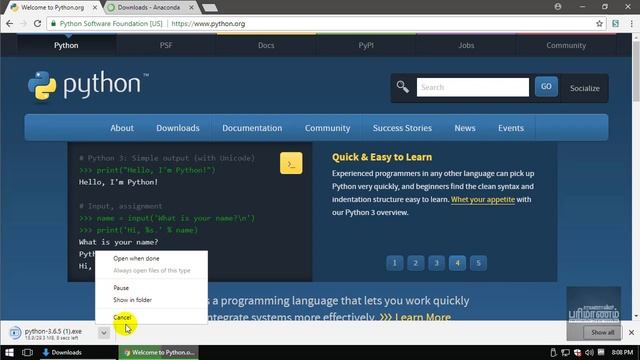This screenshot has height=360, width=640.
Task: Choose Cancel in download menu
Action: point(122,317)
